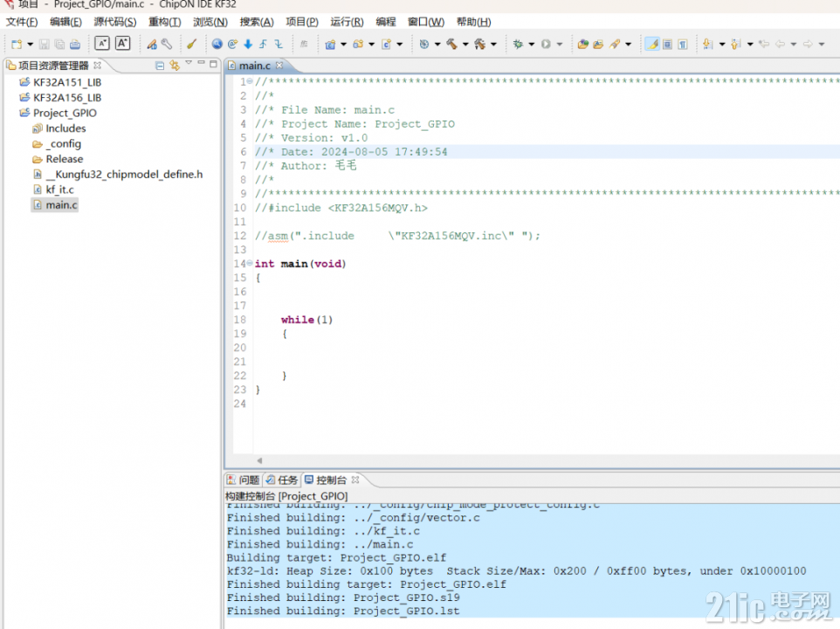Click the hammer build icon

pos(452,44)
